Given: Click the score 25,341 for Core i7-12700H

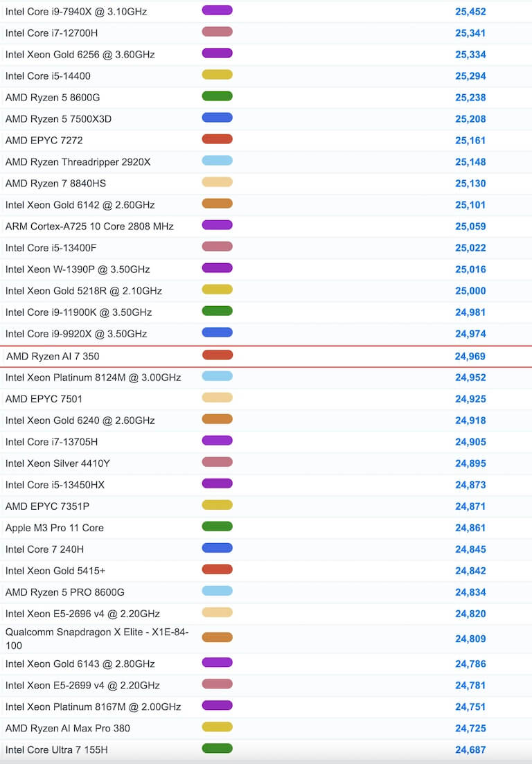Looking at the screenshot, I should tap(470, 33).
